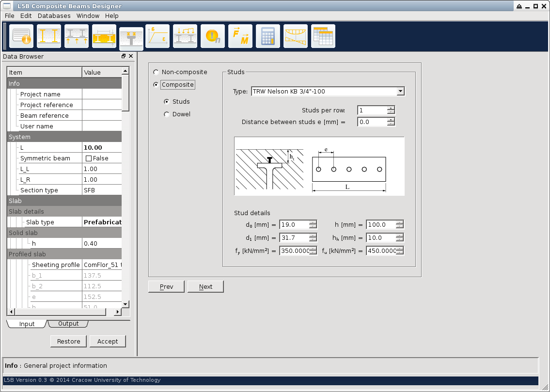Increase Studs per row with up arrow

[x=391, y=108]
